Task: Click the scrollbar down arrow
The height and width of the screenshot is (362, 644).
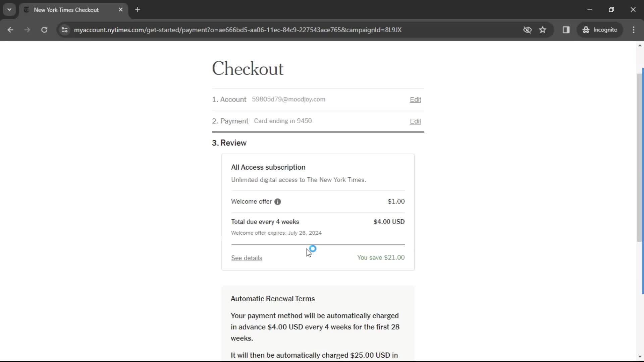Action: click(640, 357)
